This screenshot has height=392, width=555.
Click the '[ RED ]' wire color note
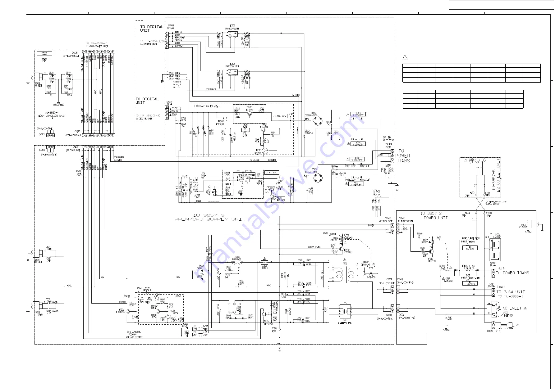point(501,287)
